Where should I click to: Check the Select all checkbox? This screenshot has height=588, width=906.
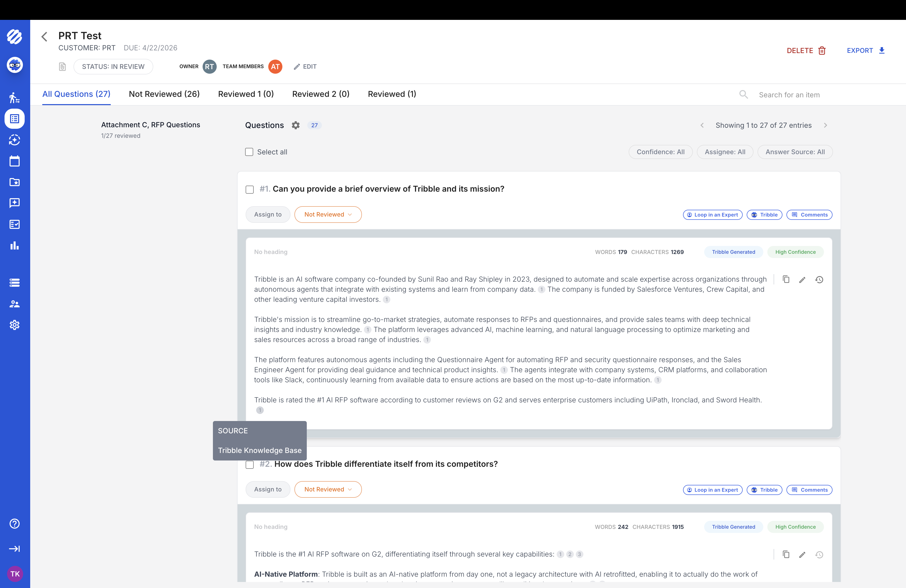(x=249, y=152)
